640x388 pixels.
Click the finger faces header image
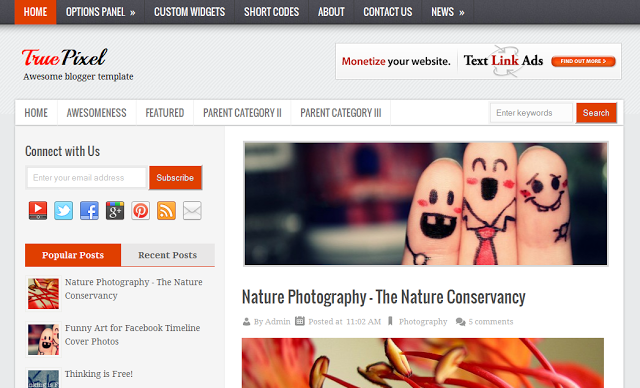coord(426,204)
